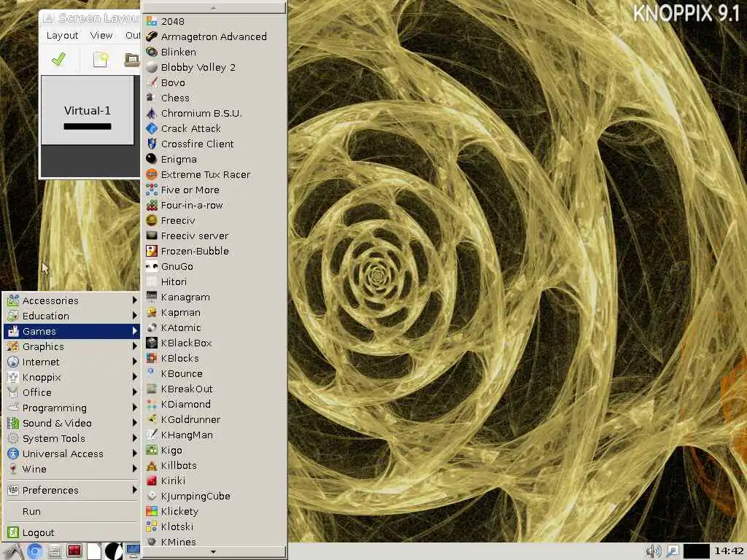Click the black and white circle taskbar icon

tap(113, 551)
